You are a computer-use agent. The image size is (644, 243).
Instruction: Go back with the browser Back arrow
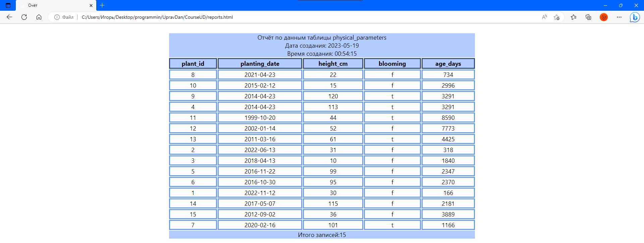click(9, 17)
